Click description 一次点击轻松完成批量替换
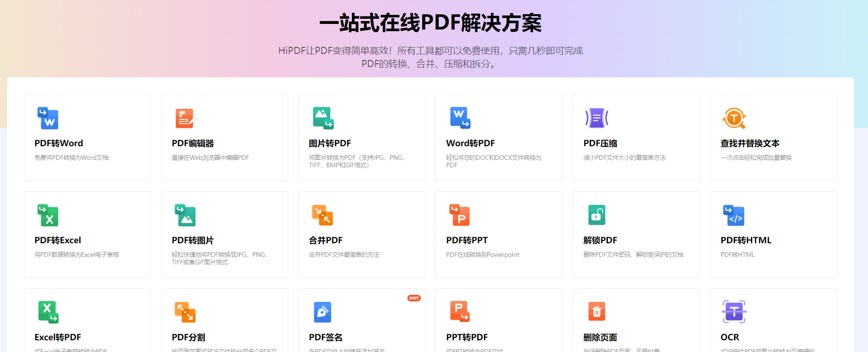This screenshot has width=868, height=352. point(756,157)
